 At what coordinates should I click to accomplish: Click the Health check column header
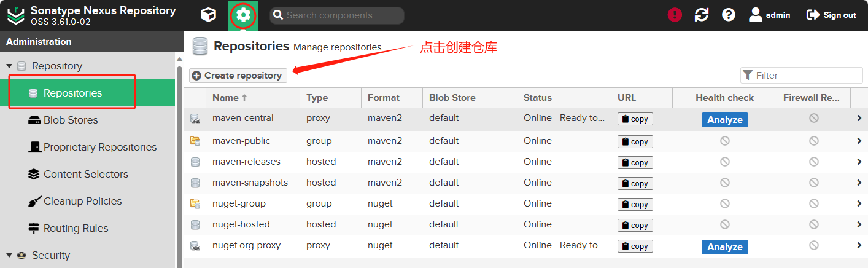point(724,98)
